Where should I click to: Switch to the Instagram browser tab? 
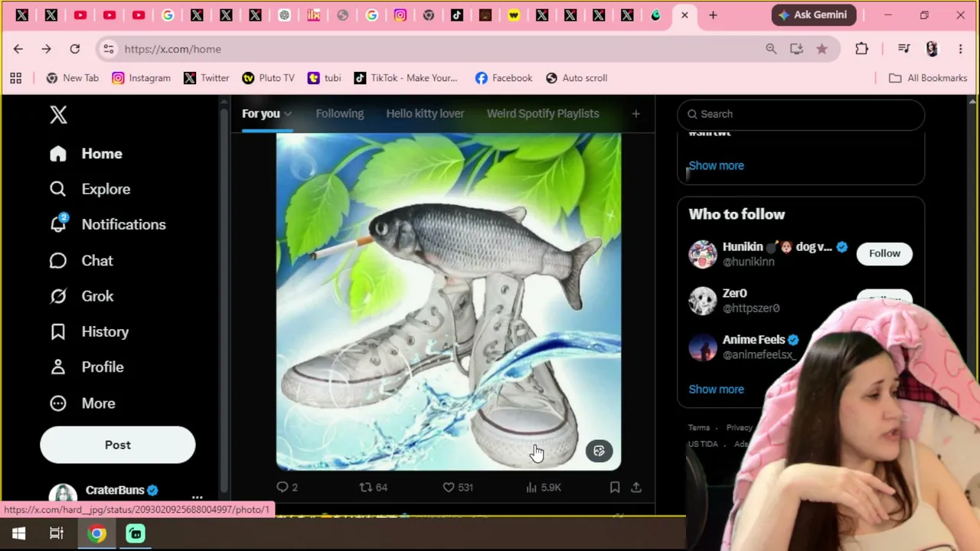click(400, 15)
